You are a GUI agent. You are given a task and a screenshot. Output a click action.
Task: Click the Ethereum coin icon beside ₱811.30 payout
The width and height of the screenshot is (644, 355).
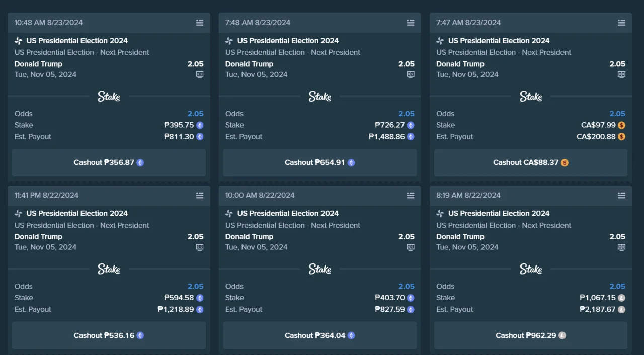pos(200,137)
